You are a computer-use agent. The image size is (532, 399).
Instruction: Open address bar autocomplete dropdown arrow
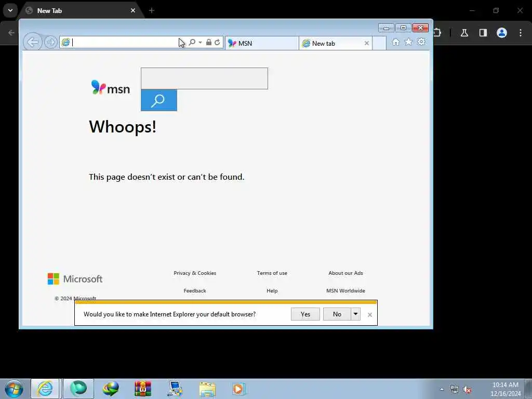pyautogui.click(x=200, y=43)
